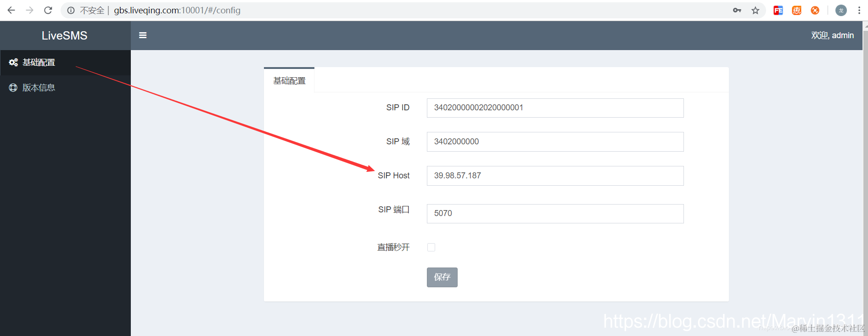This screenshot has width=868, height=336.
Task: Open the orange square browser extension icon
Action: click(796, 10)
